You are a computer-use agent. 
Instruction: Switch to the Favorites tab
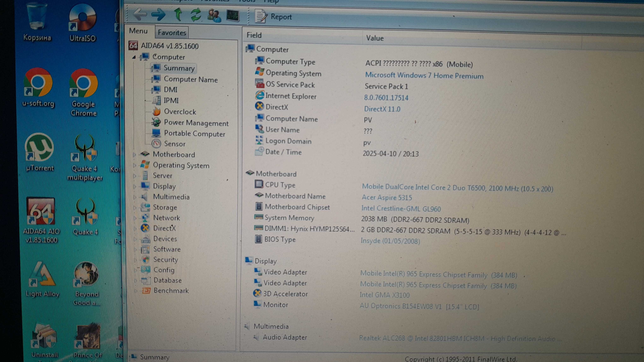click(172, 32)
